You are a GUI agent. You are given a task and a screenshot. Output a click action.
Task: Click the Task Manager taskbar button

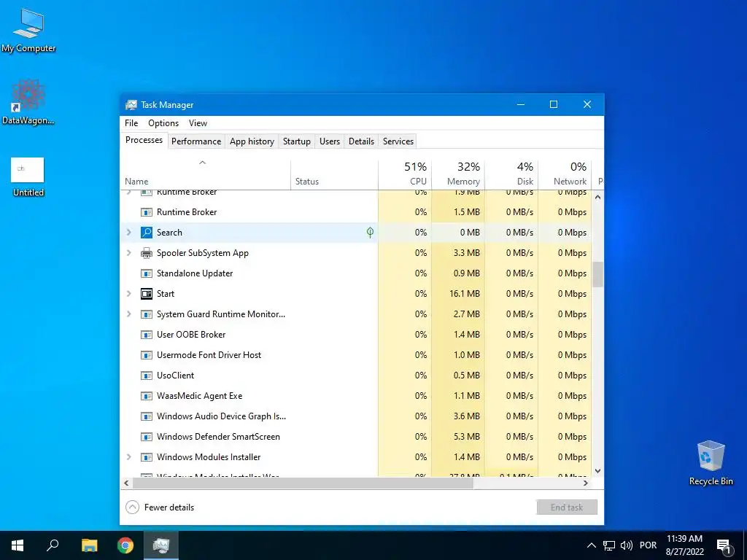point(161,545)
